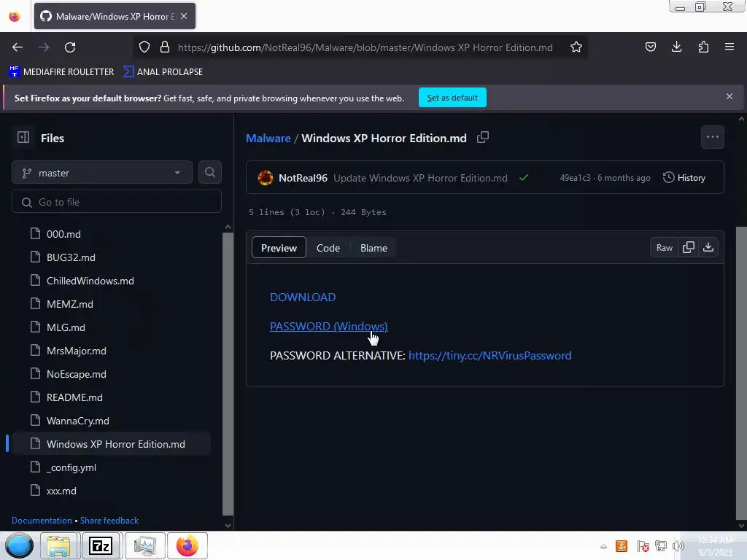Focus the Go to file search field
747x560 pixels.
pos(117,202)
